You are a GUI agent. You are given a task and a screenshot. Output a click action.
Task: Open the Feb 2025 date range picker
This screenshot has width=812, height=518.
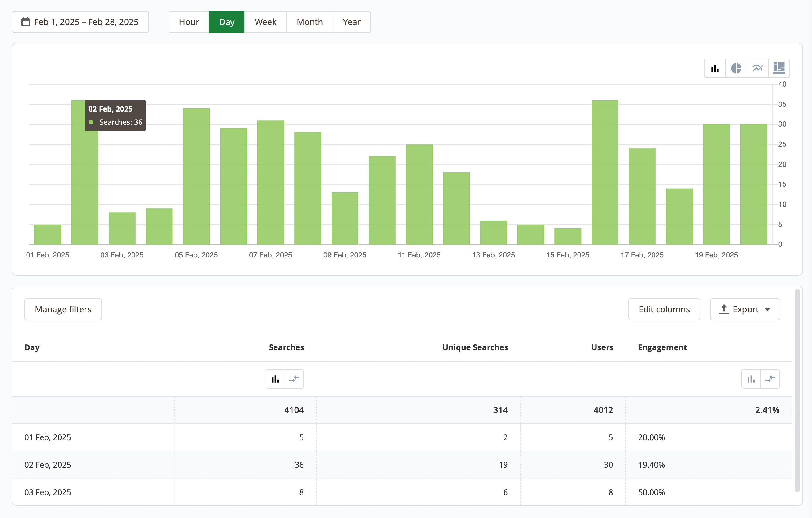tap(86, 22)
